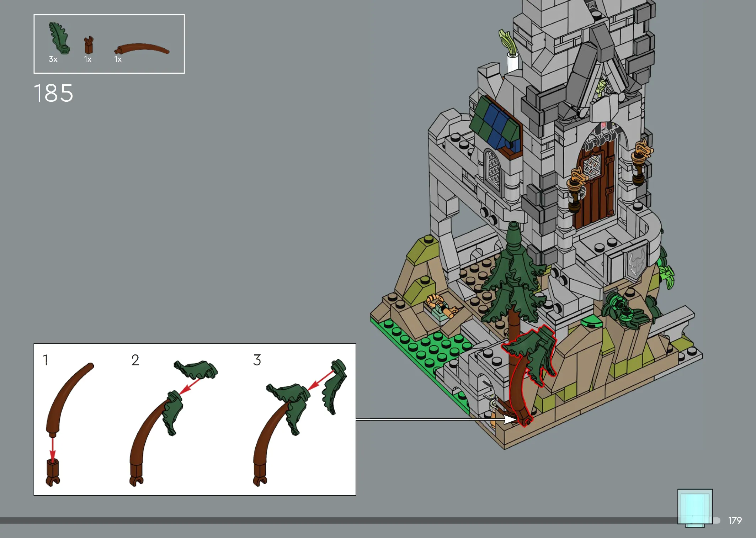Viewport: 756px width, 538px height.
Task: Click the "1x" label under the curved stem
Action: tap(118, 59)
